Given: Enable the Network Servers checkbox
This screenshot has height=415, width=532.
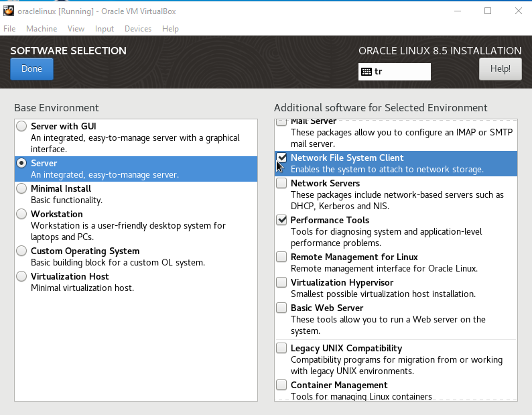Looking at the screenshot, I should tap(281, 184).
